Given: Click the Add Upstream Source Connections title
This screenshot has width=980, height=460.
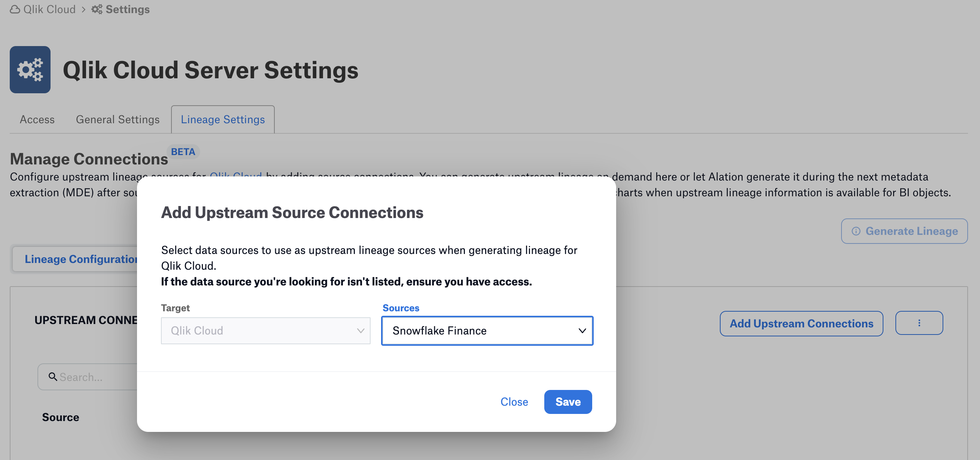Looking at the screenshot, I should (292, 212).
